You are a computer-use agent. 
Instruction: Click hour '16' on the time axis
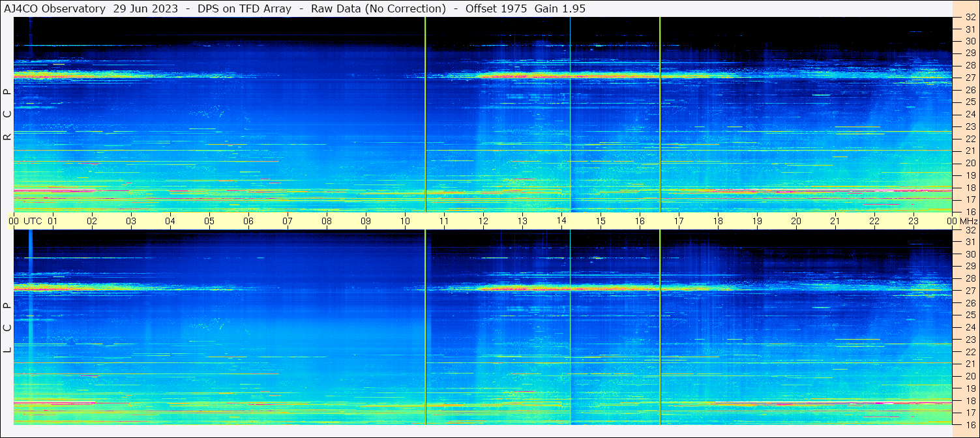640,221
